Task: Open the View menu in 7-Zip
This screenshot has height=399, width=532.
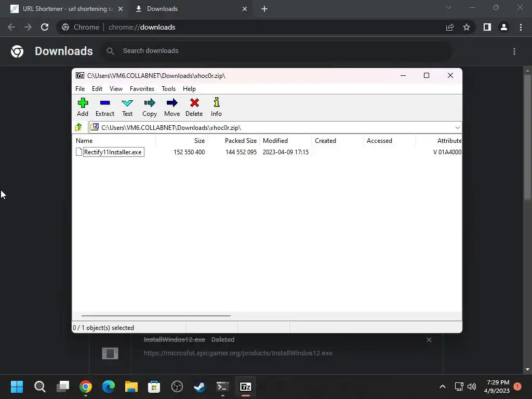Action: (x=116, y=88)
